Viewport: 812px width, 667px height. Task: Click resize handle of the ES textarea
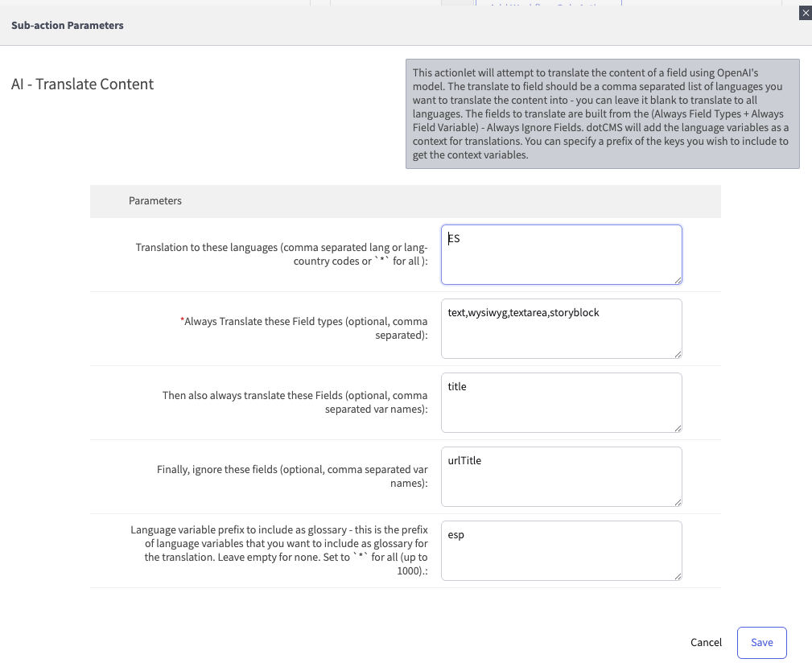click(x=678, y=279)
